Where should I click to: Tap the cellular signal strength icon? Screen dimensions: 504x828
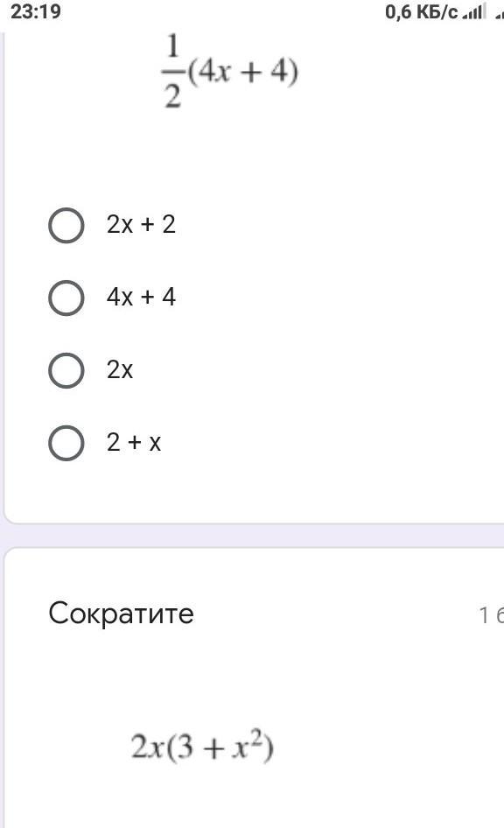point(472,12)
